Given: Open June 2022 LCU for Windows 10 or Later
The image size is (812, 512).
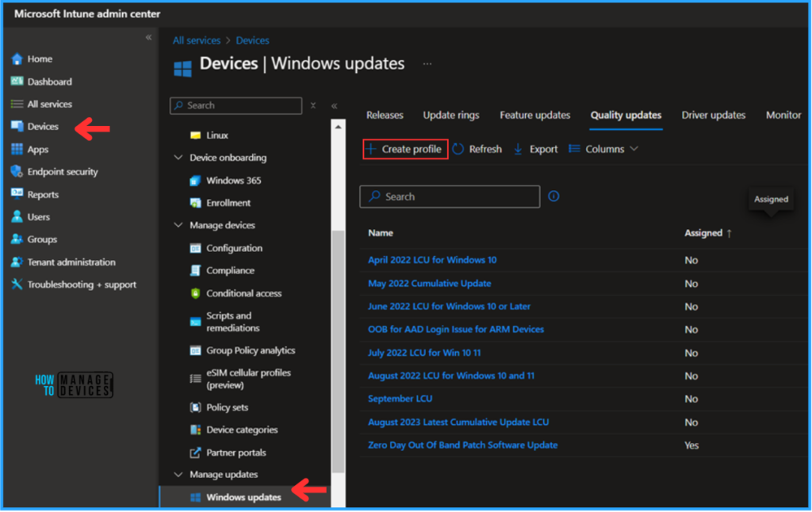Looking at the screenshot, I should point(449,307).
